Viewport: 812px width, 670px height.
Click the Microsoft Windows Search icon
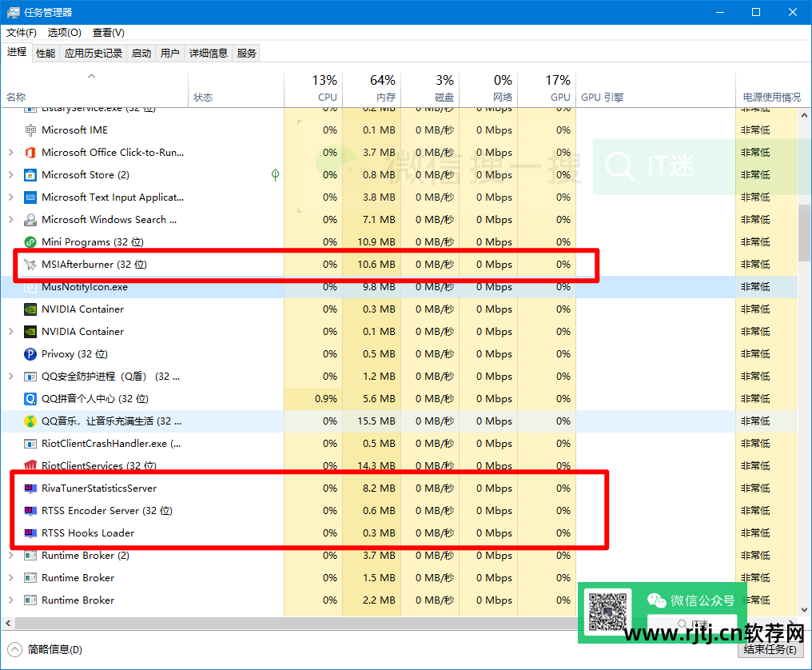(30, 220)
